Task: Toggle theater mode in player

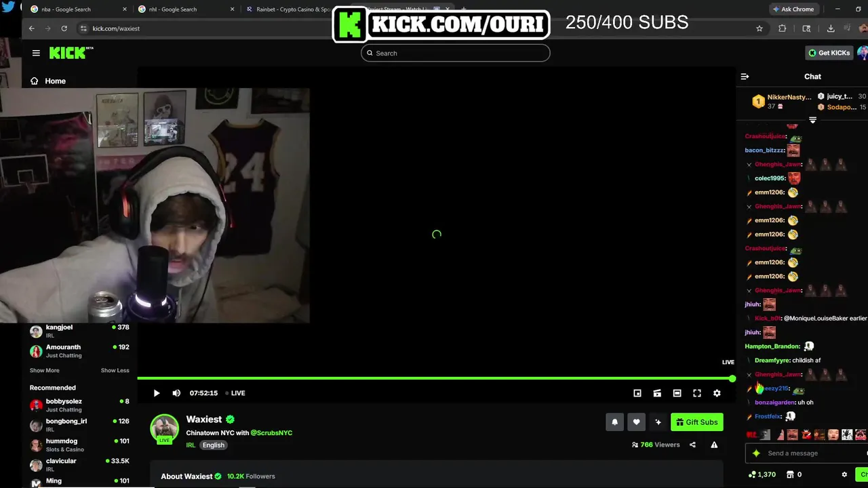Action: pyautogui.click(x=677, y=393)
